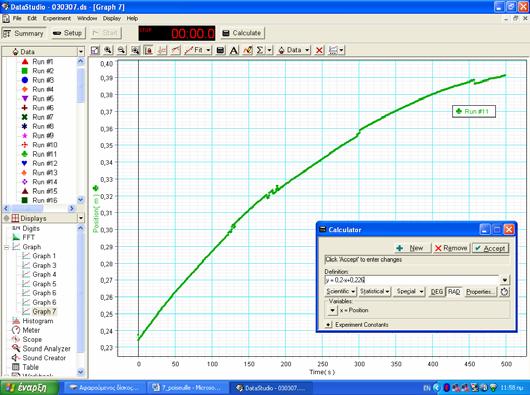Click the Slope tool icon
This screenshot has width=530, height=395.
(x=176, y=50)
